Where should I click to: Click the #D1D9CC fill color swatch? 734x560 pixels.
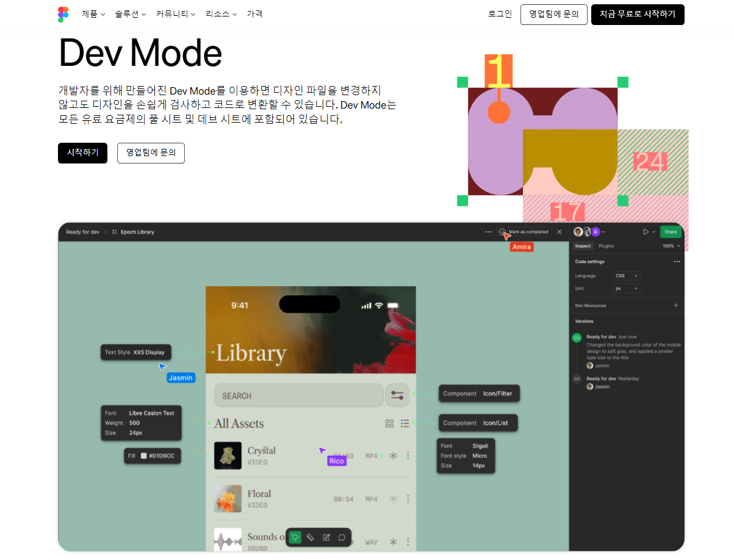tap(144, 456)
